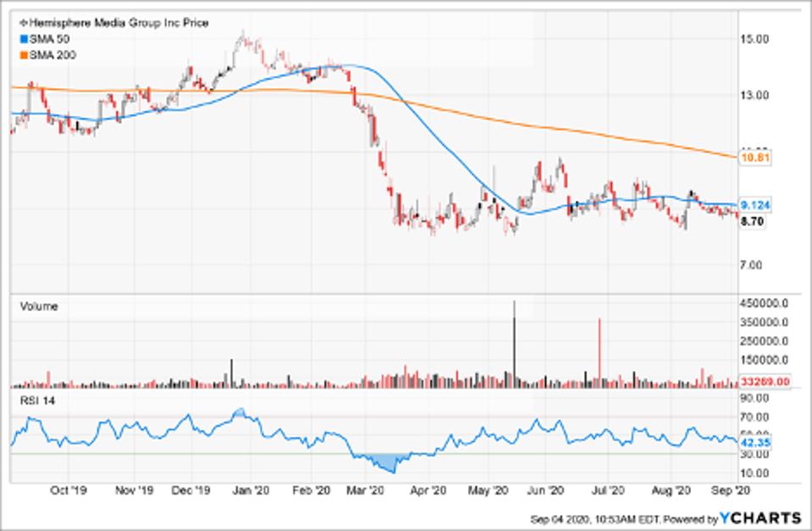Click the orange 10.81 SMA 200 value tag
The width and height of the screenshot is (812, 531).
[x=755, y=158]
